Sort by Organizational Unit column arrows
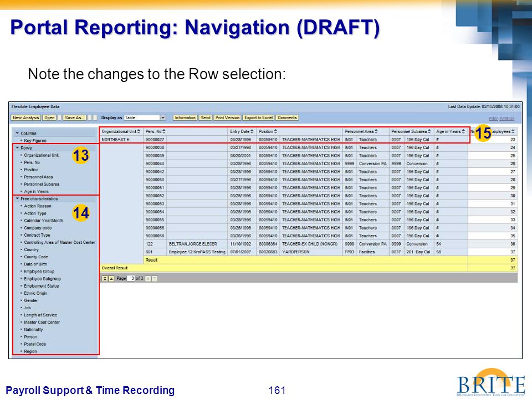Viewport: 532px width, 399px height. pyautogui.click(x=139, y=131)
